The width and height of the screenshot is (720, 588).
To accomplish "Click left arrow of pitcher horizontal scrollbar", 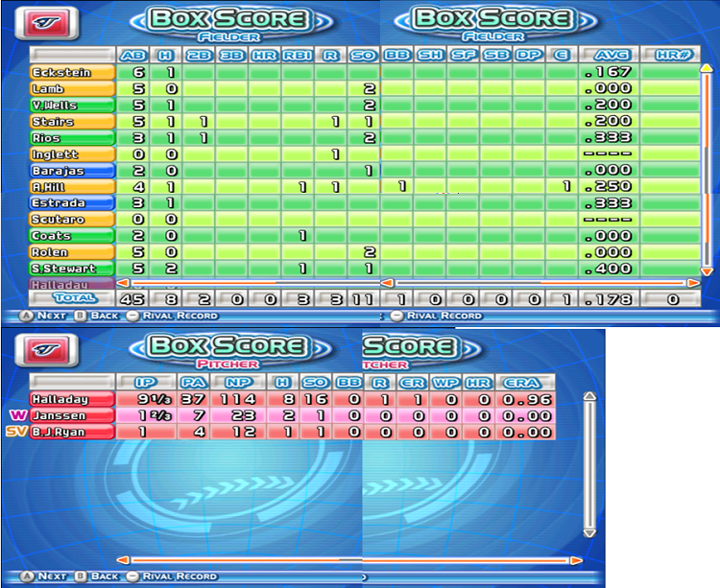I will [x=123, y=560].
